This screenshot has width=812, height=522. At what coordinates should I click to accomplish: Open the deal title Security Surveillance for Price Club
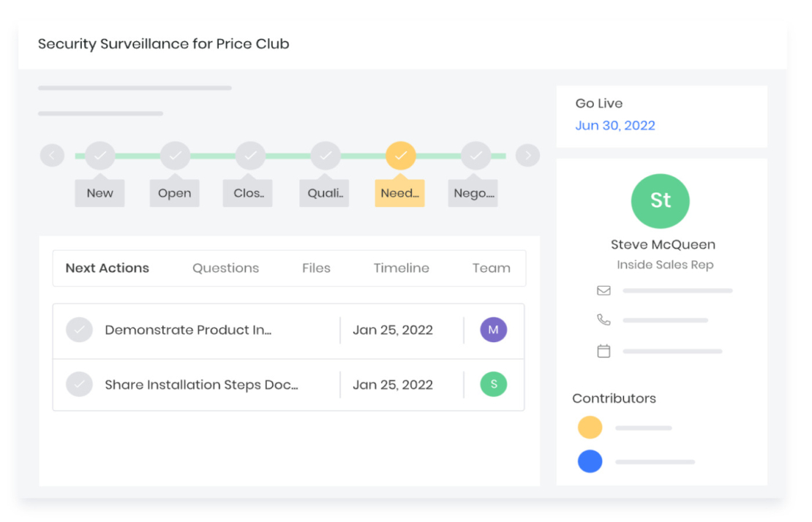164,44
